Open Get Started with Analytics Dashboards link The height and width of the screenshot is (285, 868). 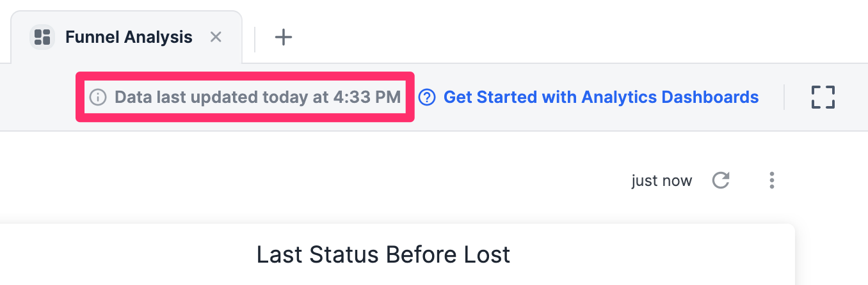(x=600, y=98)
